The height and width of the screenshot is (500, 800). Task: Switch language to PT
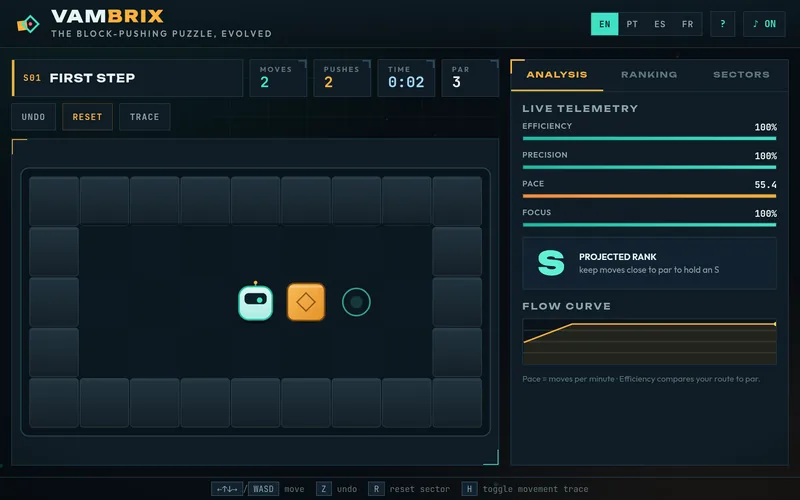(632, 24)
